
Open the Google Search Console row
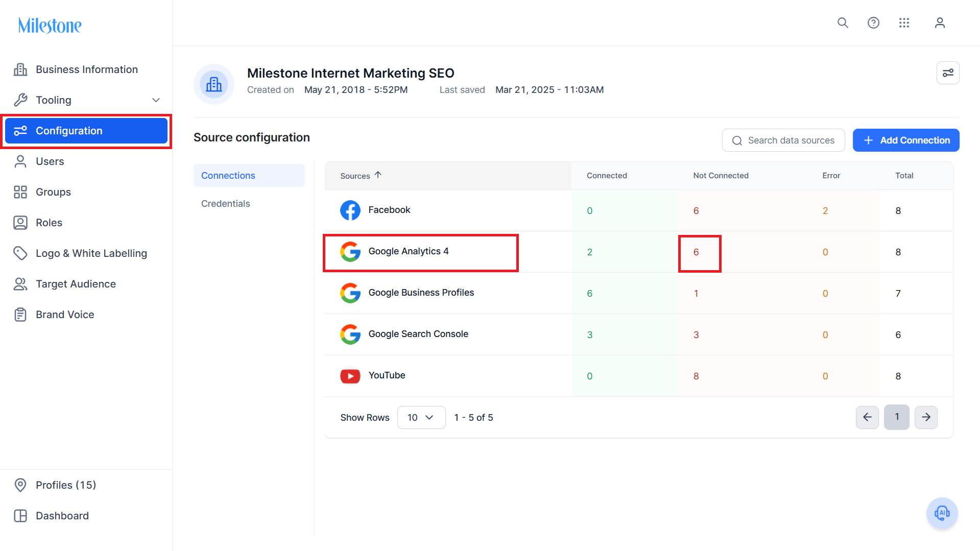pos(639,334)
